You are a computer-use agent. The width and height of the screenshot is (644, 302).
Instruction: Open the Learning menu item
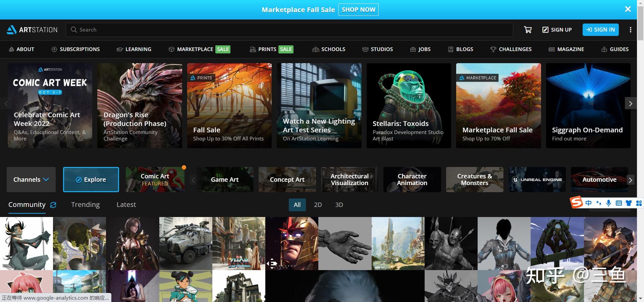tap(134, 49)
